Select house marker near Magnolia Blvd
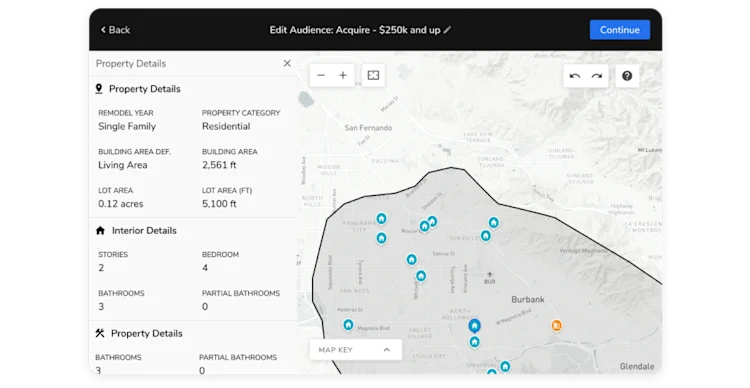The height and width of the screenshot is (388, 750). pyautogui.click(x=348, y=325)
